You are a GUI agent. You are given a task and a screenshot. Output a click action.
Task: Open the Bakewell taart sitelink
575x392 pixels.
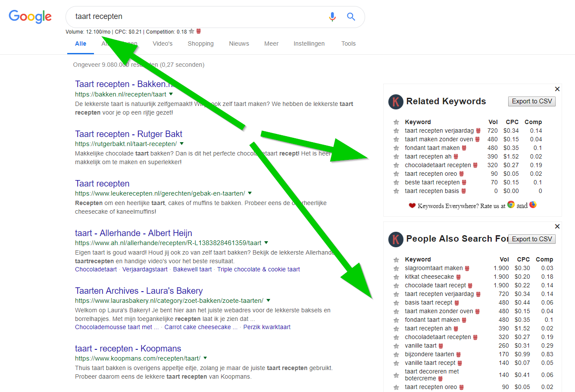click(x=192, y=269)
